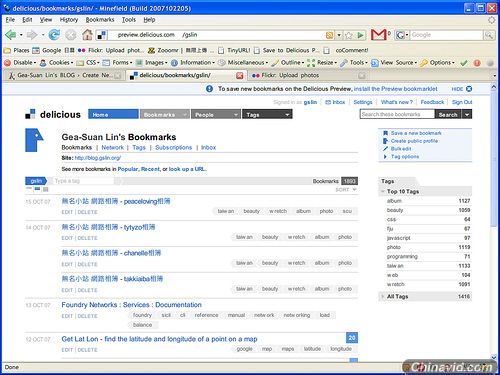
Task: Click the blue profile avatar image
Action: [34, 140]
